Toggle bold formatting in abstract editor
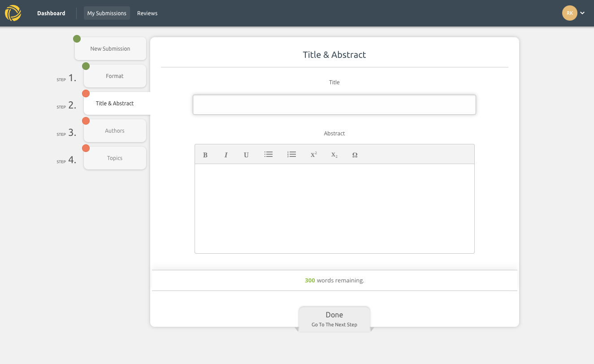Screen dimensions: 594x364 (205, 155)
